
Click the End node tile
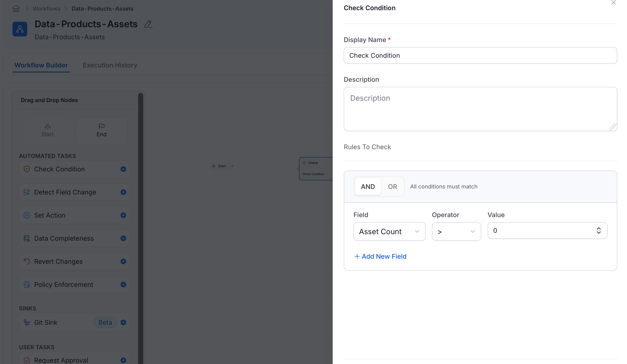(101, 131)
